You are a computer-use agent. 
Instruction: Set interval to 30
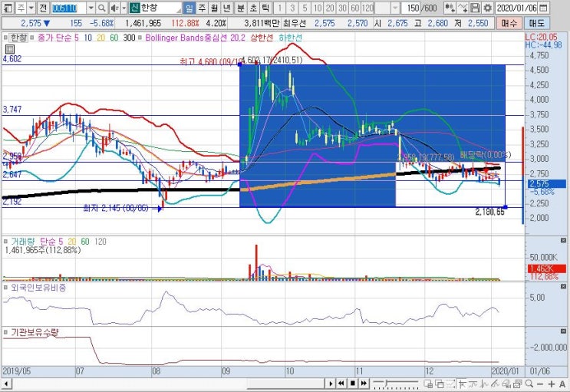pyautogui.click(x=342, y=8)
